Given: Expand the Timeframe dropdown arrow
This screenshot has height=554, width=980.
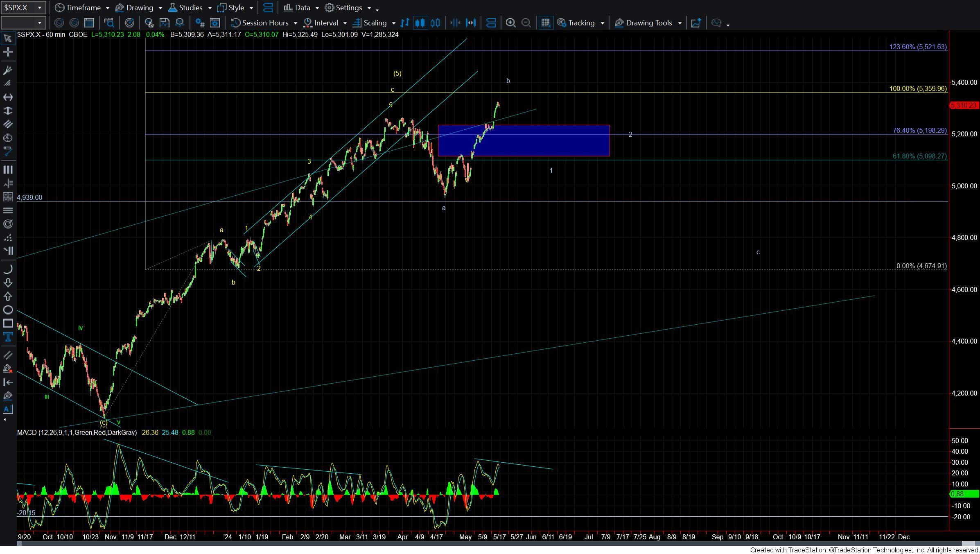Looking at the screenshot, I should (x=107, y=8).
